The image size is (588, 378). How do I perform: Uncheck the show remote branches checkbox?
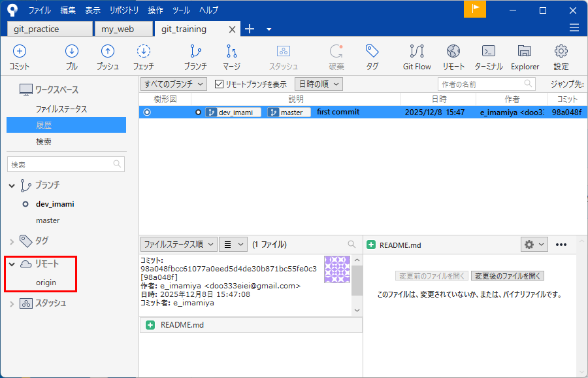tap(219, 84)
